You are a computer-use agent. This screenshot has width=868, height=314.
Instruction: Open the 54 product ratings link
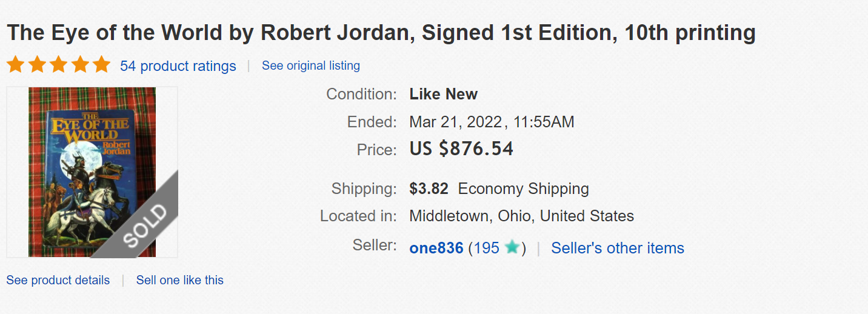178,66
